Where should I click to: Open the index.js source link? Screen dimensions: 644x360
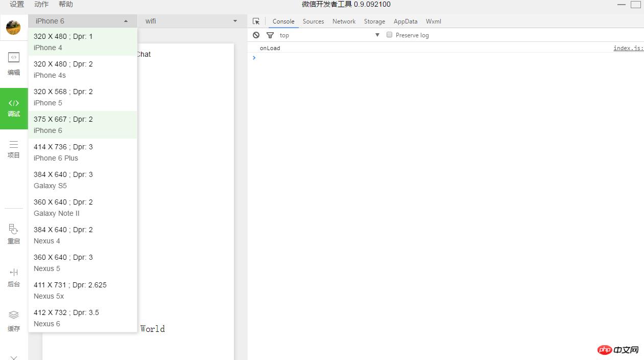tap(628, 48)
